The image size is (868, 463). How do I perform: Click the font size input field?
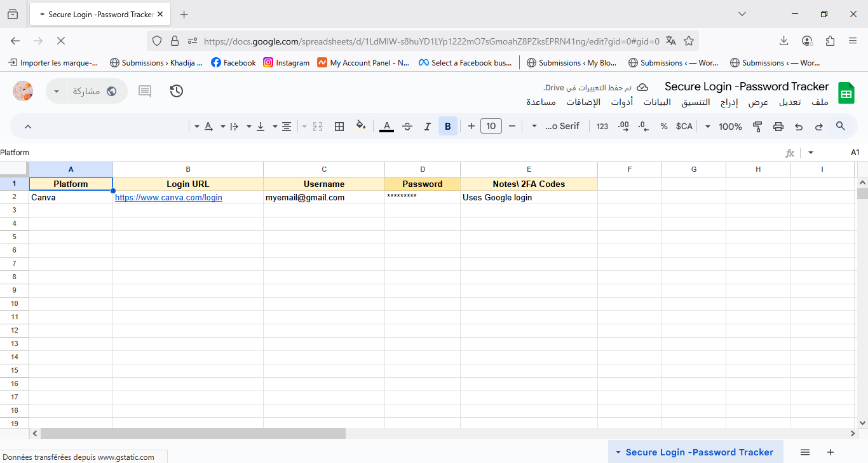pyautogui.click(x=491, y=127)
